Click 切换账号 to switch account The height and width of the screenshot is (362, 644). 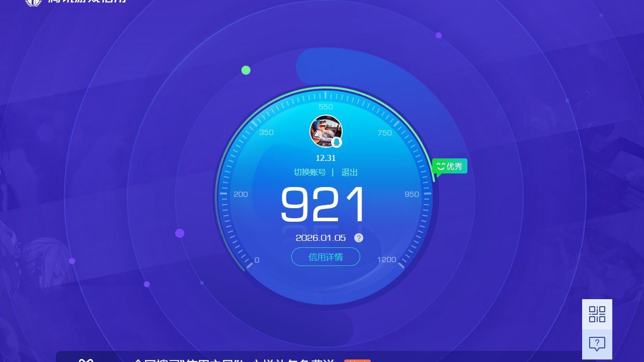tap(310, 172)
